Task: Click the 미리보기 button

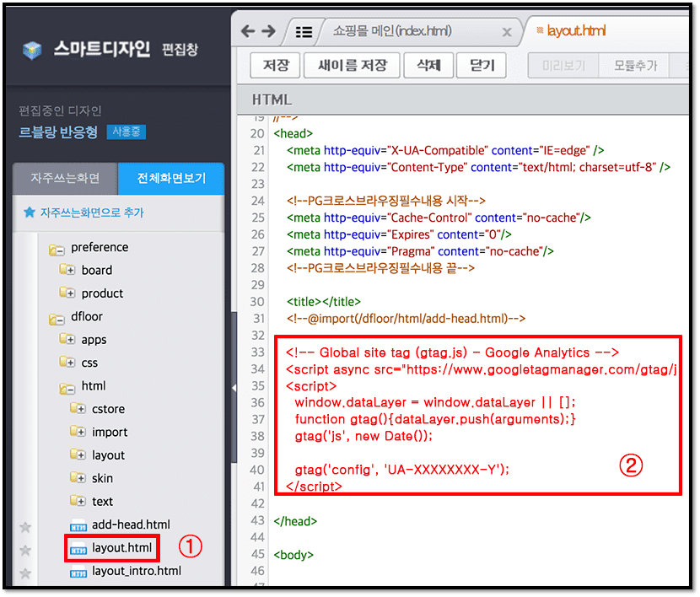Action: point(563,66)
